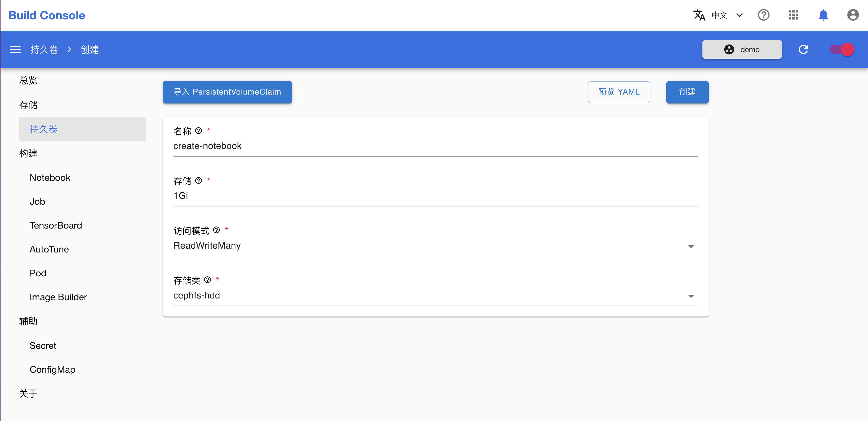Click 创建 breadcrumb item

[x=89, y=50]
